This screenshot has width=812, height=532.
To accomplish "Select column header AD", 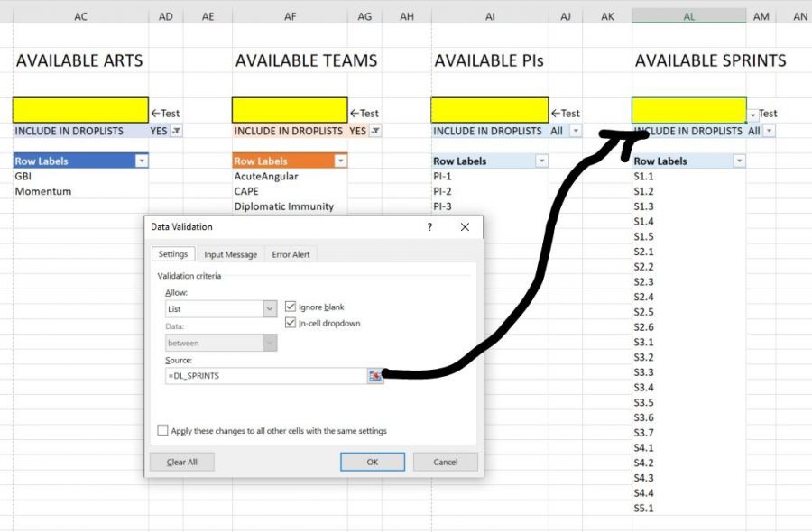I will (x=166, y=16).
